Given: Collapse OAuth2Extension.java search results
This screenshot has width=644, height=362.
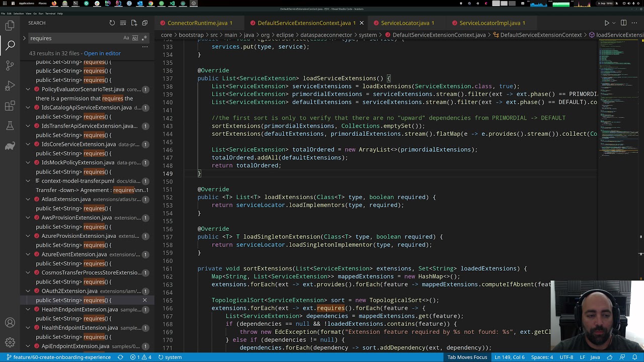Looking at the screenshot, I should click(x=28, y=291).
